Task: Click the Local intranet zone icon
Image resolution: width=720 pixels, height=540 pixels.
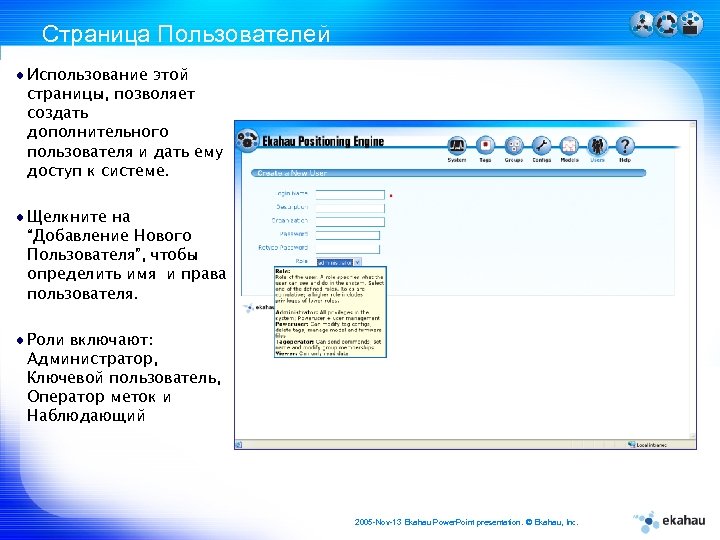Action: (x=632, y=444)
